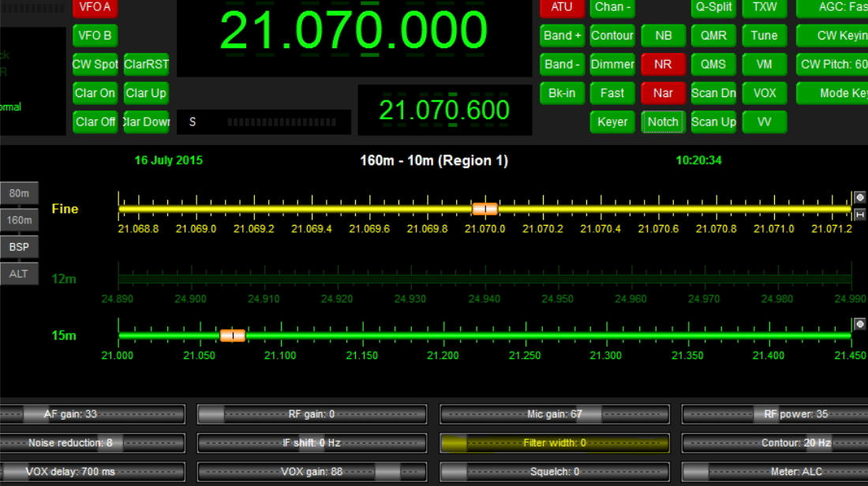
Task: Adjust the Squelch slider
Action: 554,472
